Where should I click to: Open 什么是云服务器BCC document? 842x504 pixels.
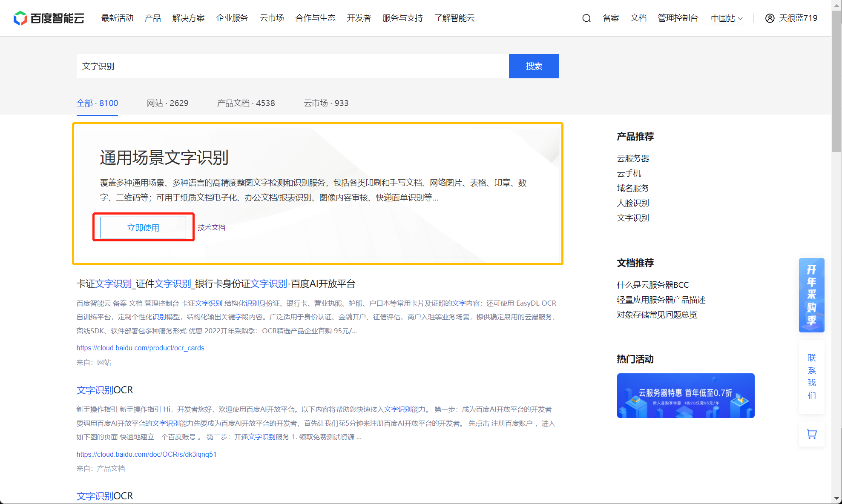point(652,285)
